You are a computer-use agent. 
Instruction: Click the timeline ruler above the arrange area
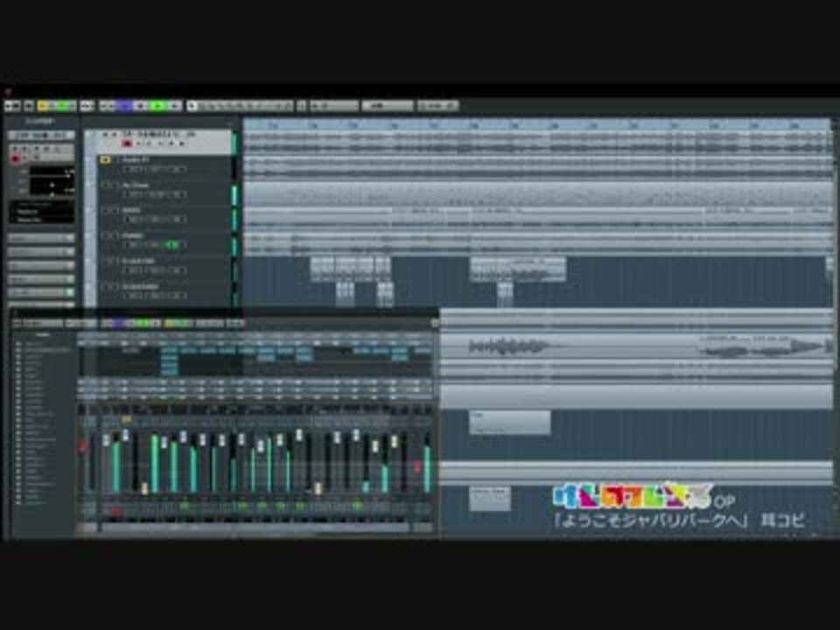click(536, 125)
